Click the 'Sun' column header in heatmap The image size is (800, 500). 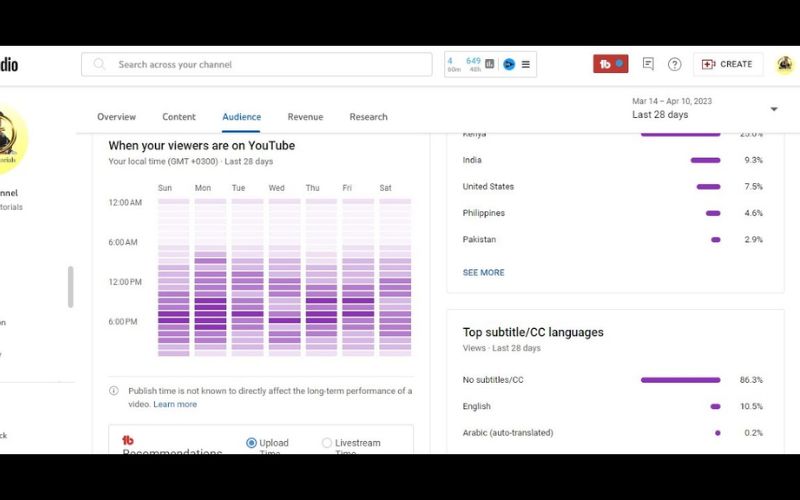coord(165,188)
